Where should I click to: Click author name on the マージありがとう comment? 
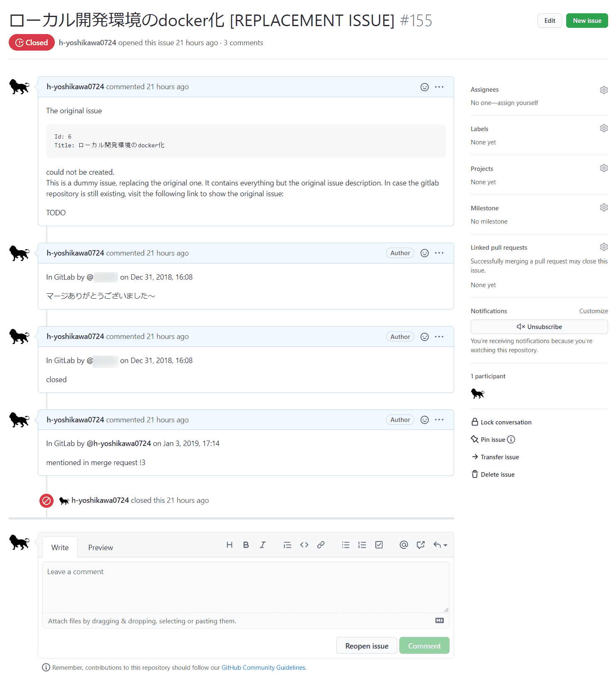(x=75, y=253)
